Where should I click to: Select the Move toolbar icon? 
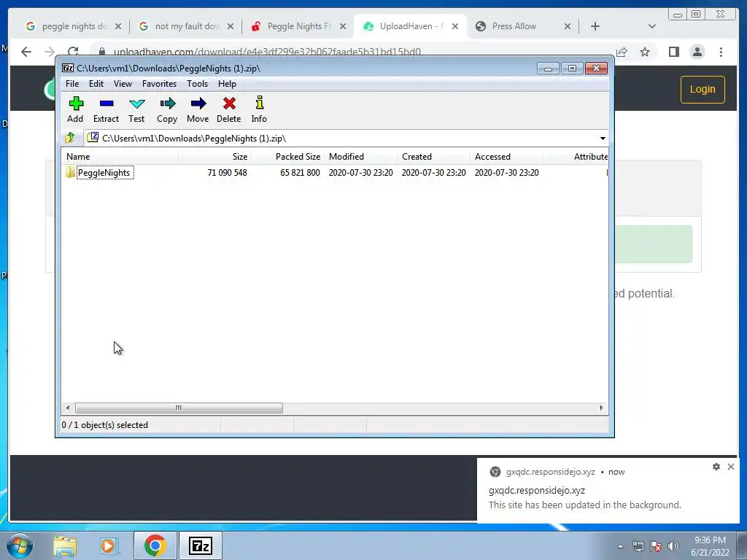tap(198, 109)
